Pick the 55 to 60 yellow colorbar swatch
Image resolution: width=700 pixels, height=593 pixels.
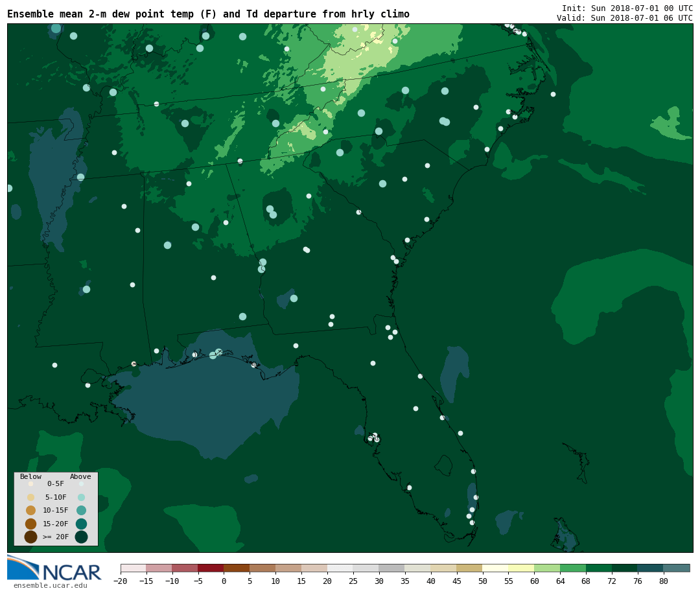coord(521,568)
